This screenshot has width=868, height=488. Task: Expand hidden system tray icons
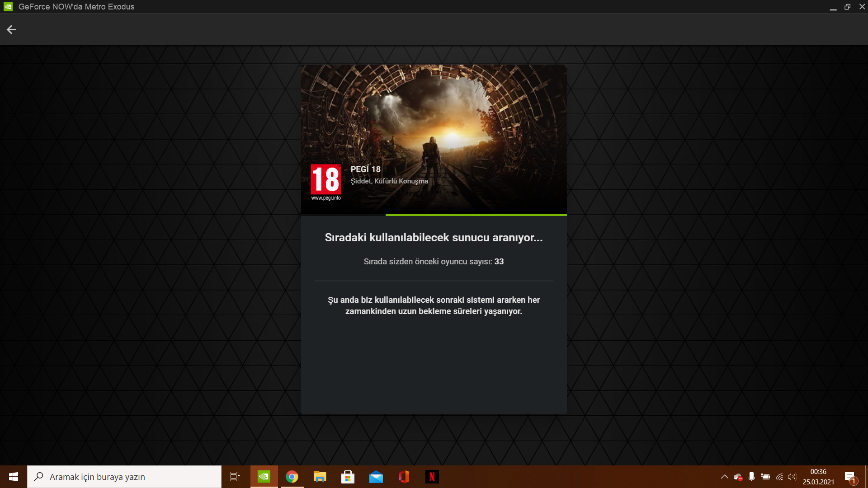[x=724, y=477]
